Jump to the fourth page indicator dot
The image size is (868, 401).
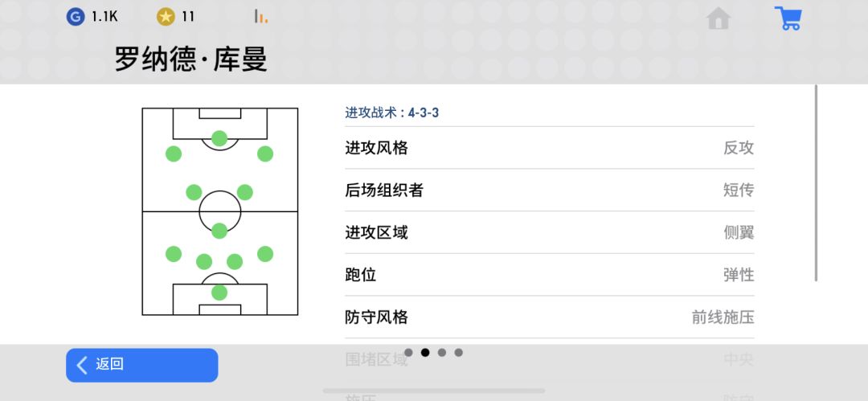coord(458,352)
